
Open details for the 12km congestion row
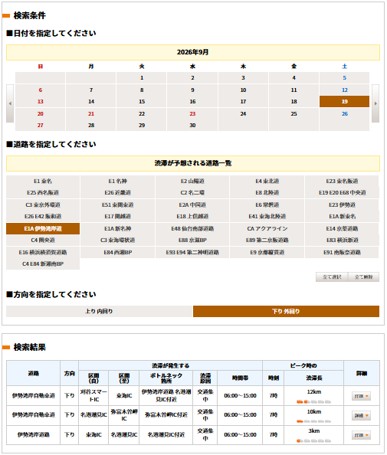361,396
